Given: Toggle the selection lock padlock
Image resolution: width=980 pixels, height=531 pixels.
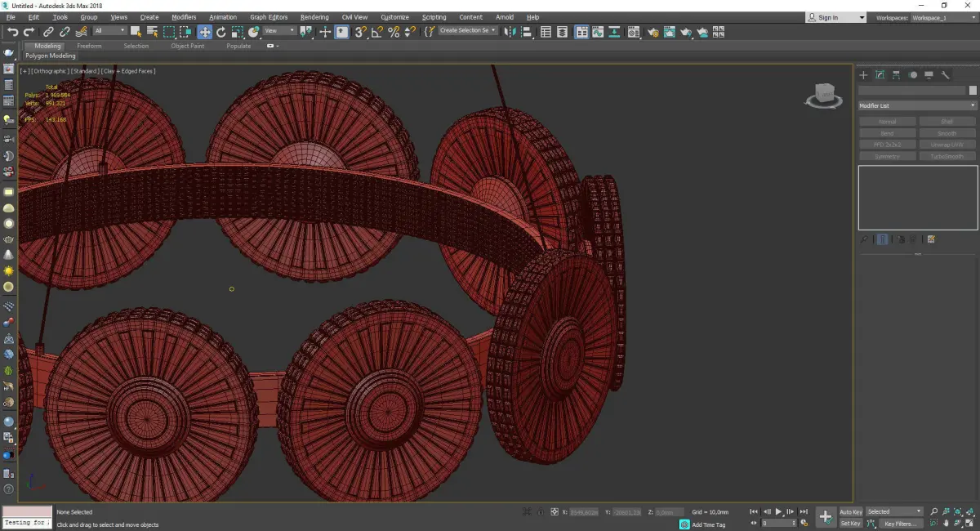Looking at the screenshot, I should point(540,512).
